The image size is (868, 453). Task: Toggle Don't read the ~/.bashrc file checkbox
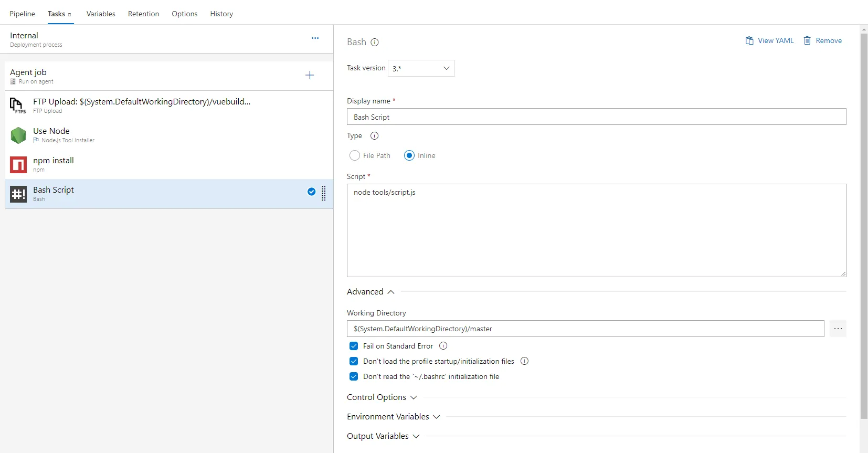[x=354, y=376]
